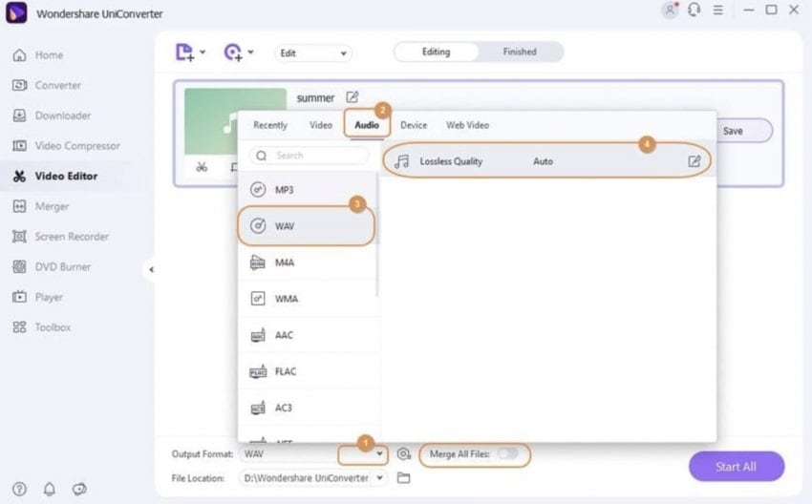Image resolution: width=812 pixels, height=504 pixels.
Task: Collapse the sidebar with arrow handle
Action: click(x=151, y=269)
